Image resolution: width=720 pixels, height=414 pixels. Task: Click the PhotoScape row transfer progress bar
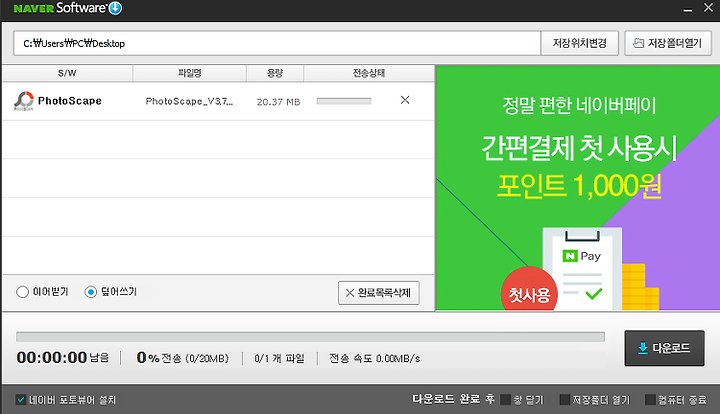[344, 101]
